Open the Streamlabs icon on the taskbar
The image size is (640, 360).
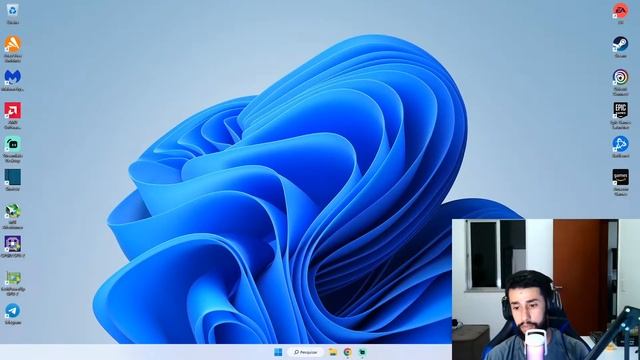pos(362,352)
